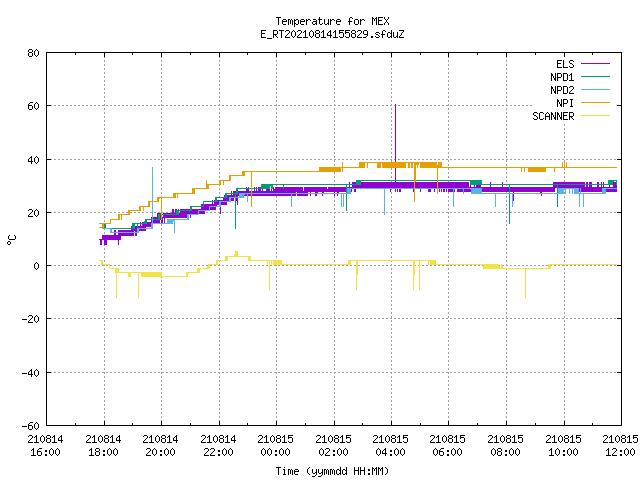This screenshot has height=480, width=640.
Task: Click the NPD2 legend label
Action: point(562,90)
